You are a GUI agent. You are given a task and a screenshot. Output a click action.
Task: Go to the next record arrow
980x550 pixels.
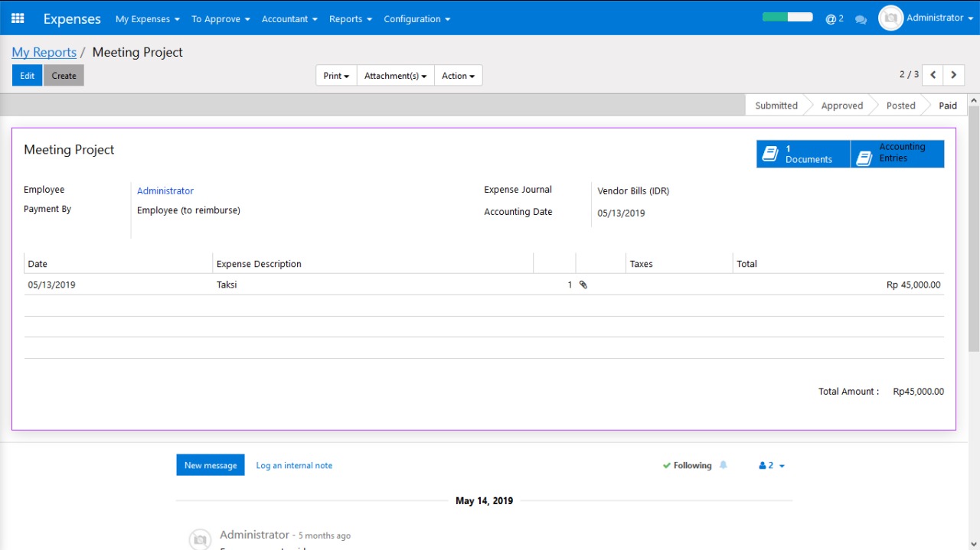click(x=954, y=75)
